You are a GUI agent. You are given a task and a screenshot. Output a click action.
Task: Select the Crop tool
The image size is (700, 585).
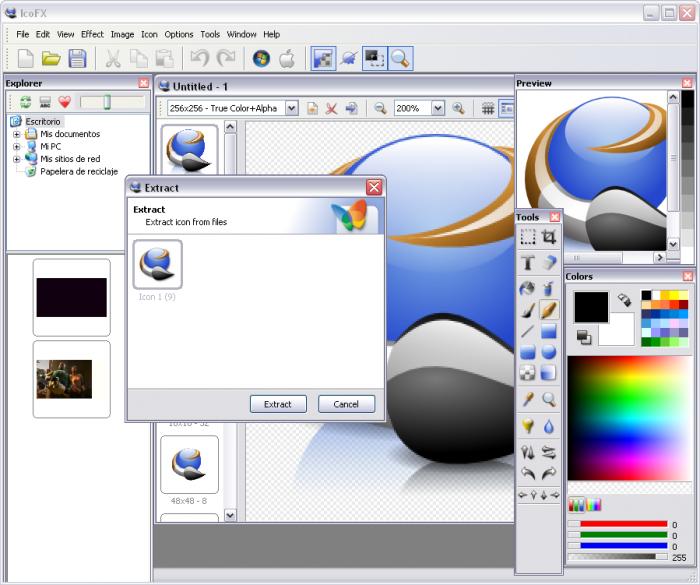pos(549,237)
